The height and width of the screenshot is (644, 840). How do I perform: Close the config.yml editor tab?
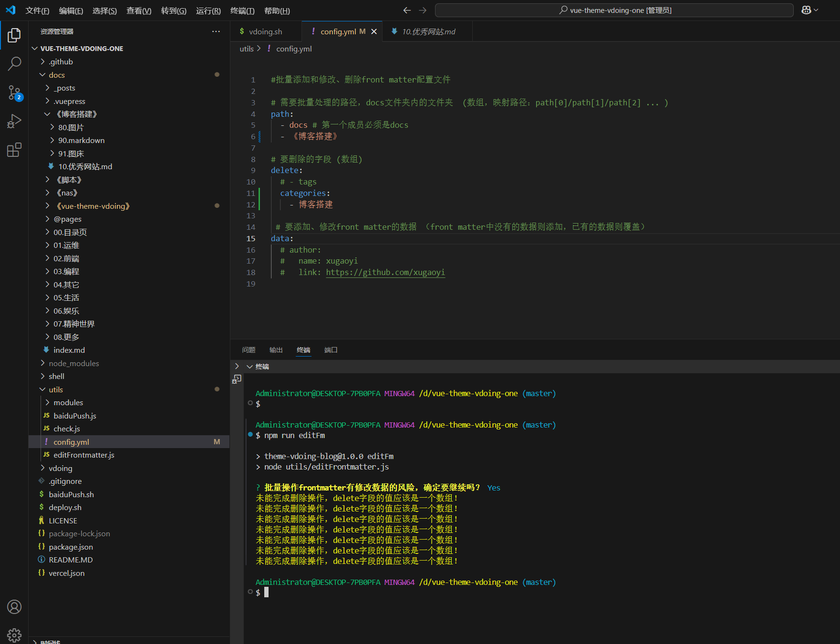click(374, 31)
